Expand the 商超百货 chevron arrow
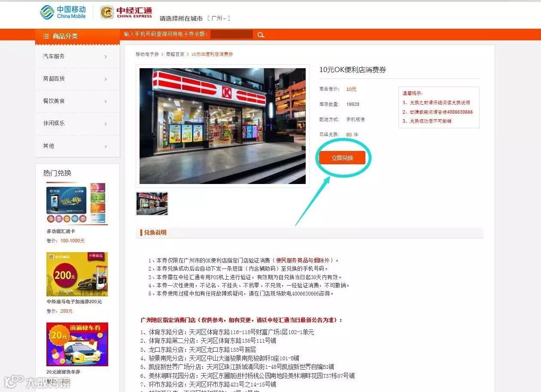Image resolution: width=541 pixels, height=392 pixels. pyautogui.click(x=106, y=79)
